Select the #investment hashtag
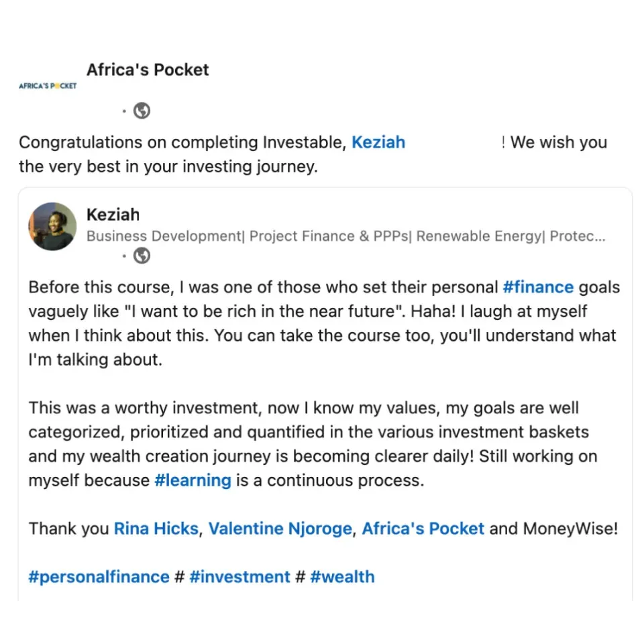The width and height of the screenshot is (644, 644). pos(239,577)
